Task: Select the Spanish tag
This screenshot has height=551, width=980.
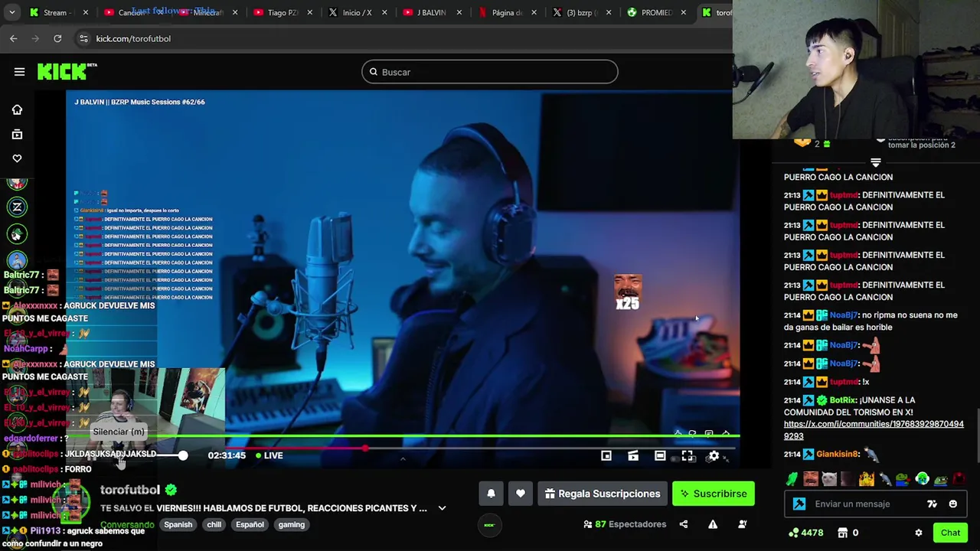Action: pos(178,525)
